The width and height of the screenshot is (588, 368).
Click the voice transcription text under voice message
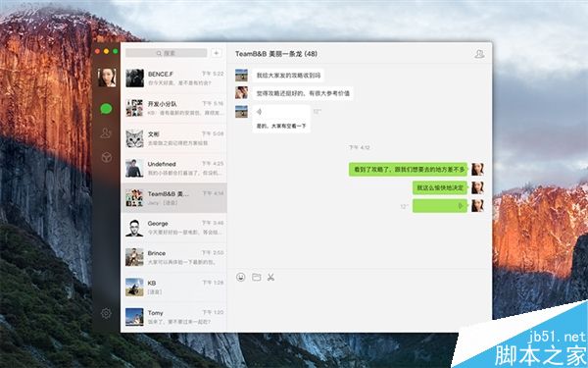[x=281, y=127]
